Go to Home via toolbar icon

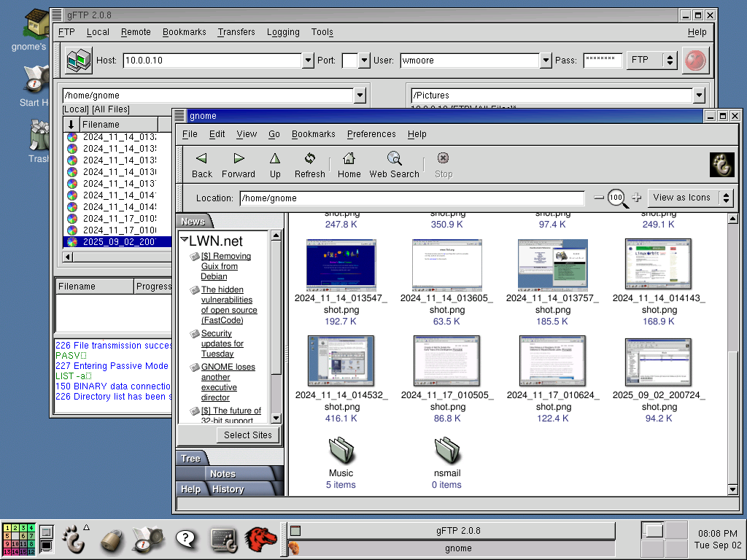point(349,159)
